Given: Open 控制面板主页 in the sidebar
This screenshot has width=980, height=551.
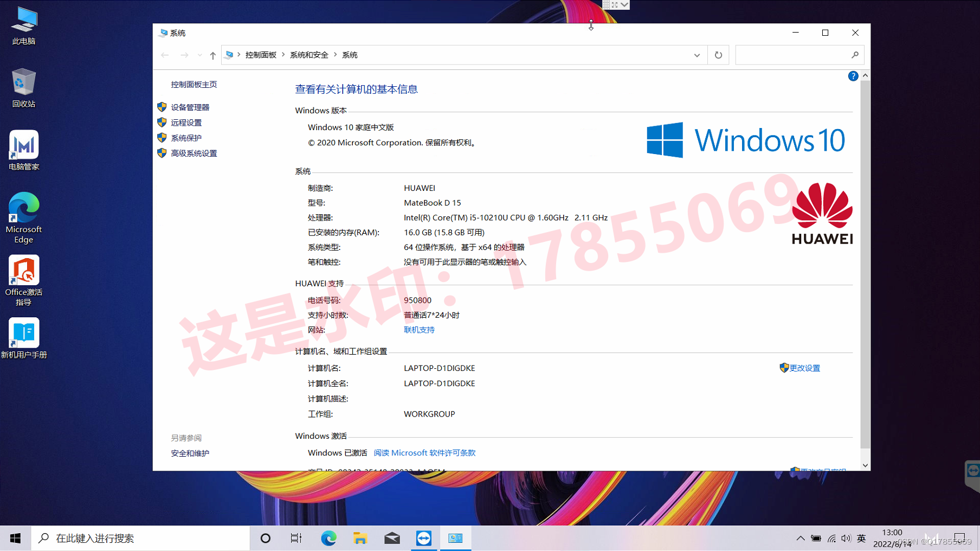Looking at the screenshot, I should (x=194, y=85).
